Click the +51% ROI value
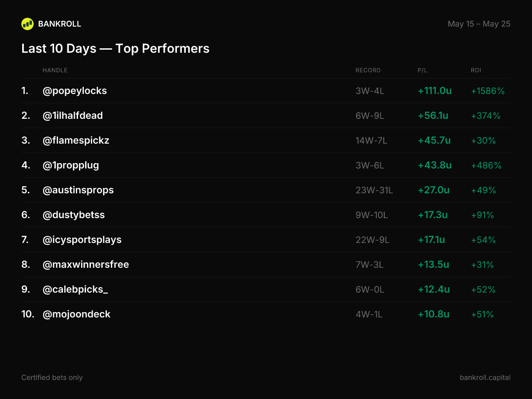This screenshot has width=532, height=399. (x=482, y=314)
